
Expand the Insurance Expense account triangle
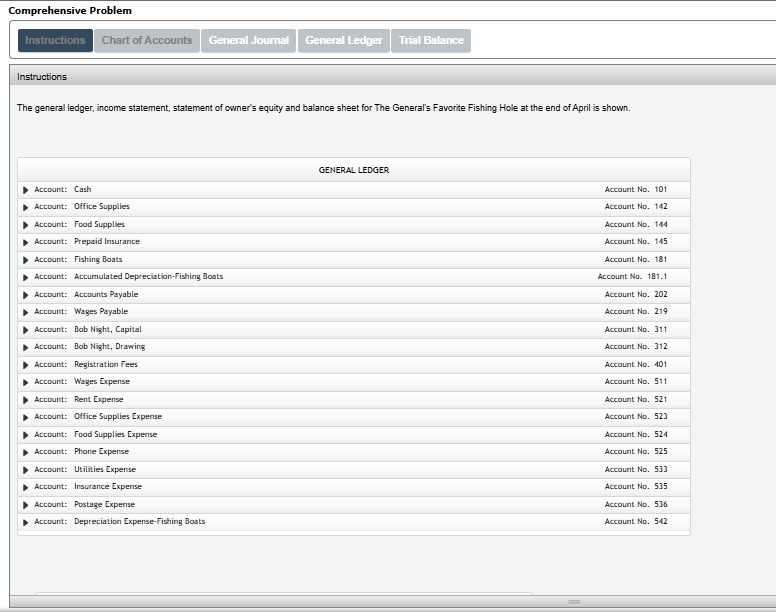[26, 488]
